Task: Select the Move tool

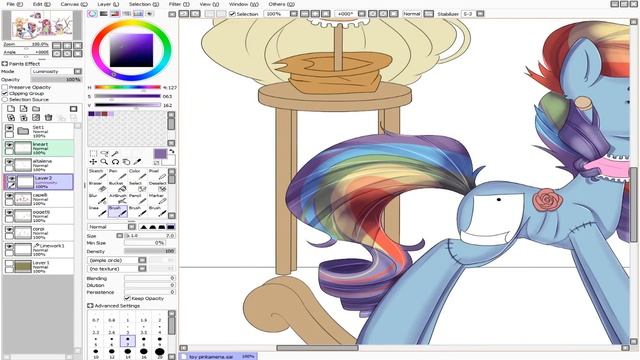Action: [93, 162]
